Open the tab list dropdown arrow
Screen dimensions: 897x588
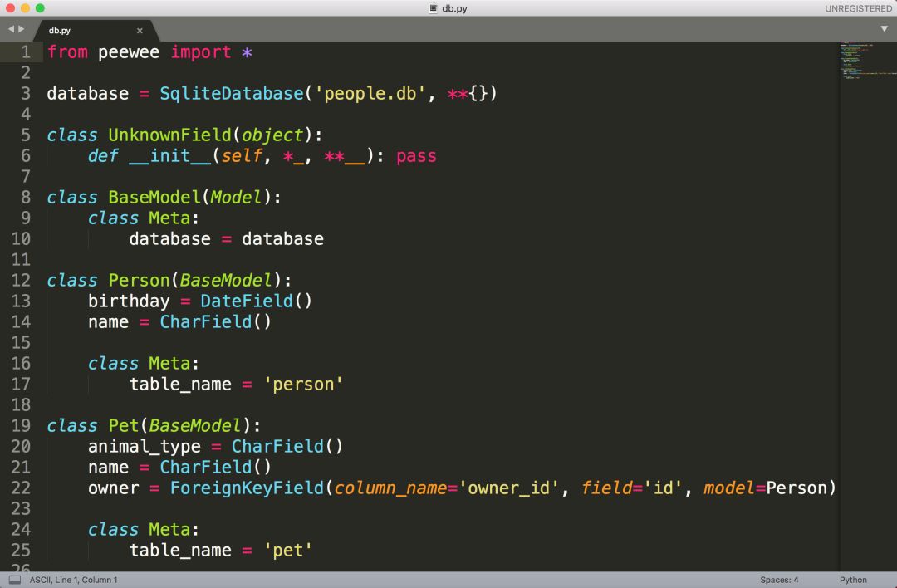(x=884, y=28)
